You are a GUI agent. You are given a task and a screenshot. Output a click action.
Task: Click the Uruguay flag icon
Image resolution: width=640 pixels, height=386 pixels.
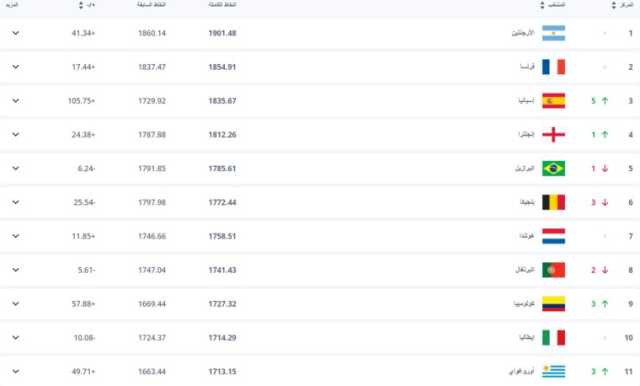coord(553,371)
